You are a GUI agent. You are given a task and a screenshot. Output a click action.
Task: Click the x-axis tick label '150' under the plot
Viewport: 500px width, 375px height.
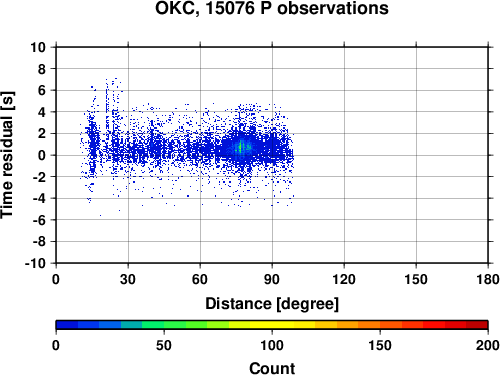[x=416, y=279]
